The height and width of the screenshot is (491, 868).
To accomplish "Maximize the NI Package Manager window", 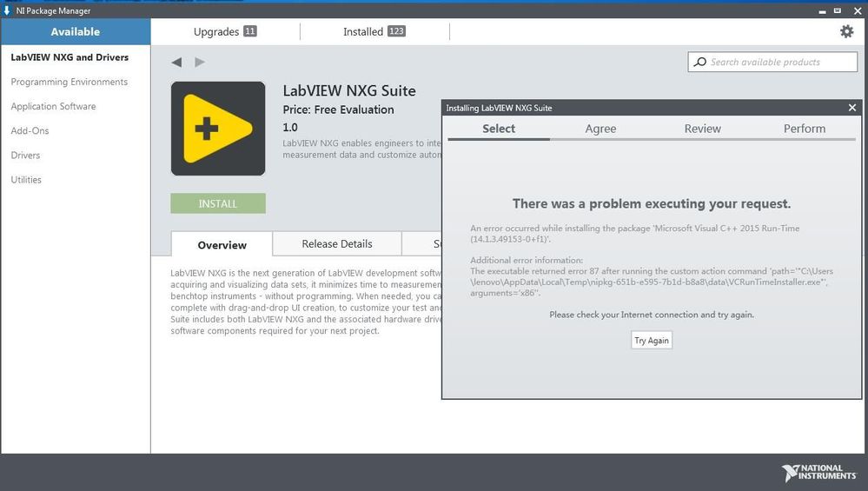I will (x=838, y=10).
